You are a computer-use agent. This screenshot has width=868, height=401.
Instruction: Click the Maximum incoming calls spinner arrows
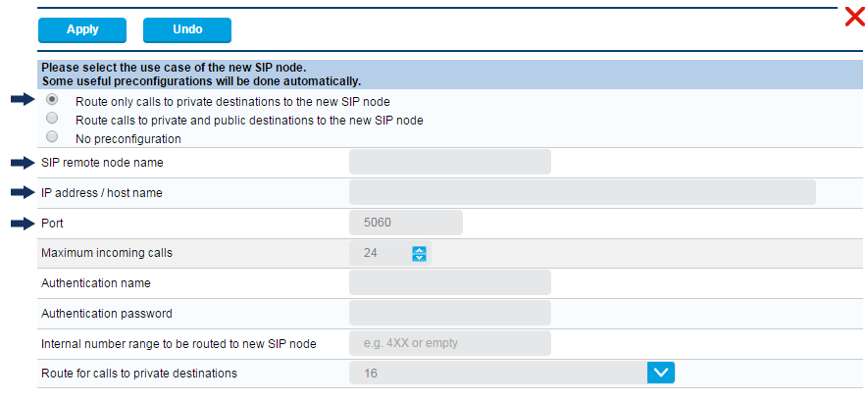point(420,254)
